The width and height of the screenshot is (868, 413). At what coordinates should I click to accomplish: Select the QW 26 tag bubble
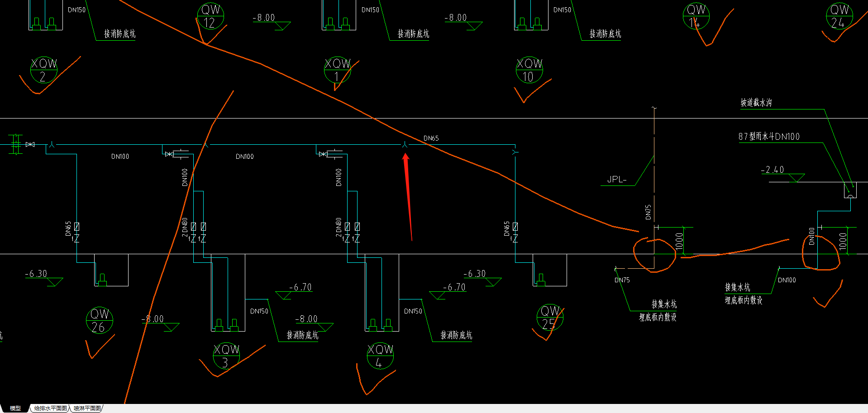point(100,321)
